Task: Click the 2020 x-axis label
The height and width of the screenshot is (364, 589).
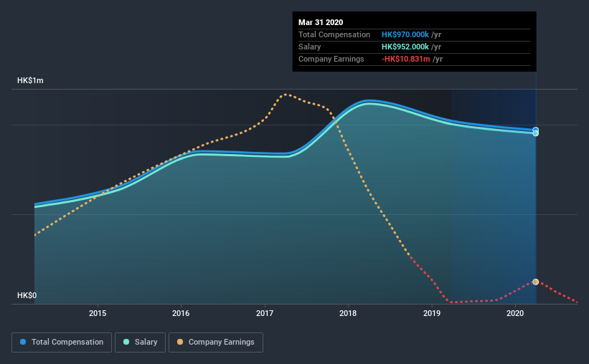Action: pos(515,313)
